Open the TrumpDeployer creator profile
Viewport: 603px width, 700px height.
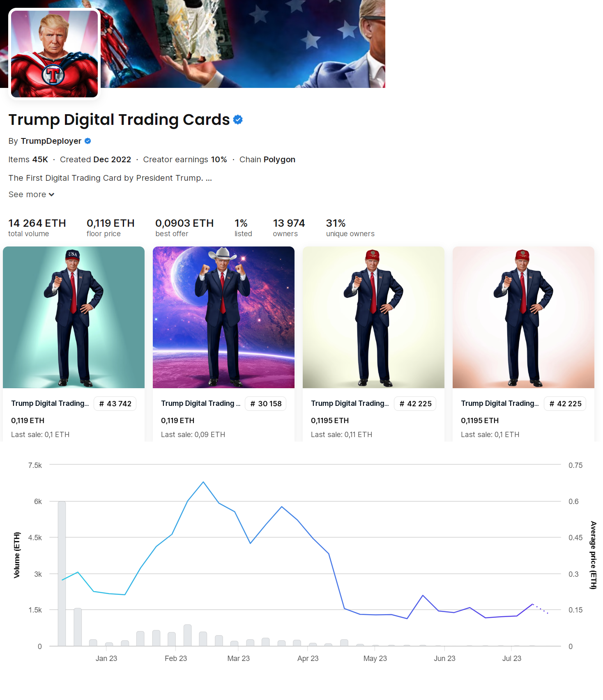point(51,141)
